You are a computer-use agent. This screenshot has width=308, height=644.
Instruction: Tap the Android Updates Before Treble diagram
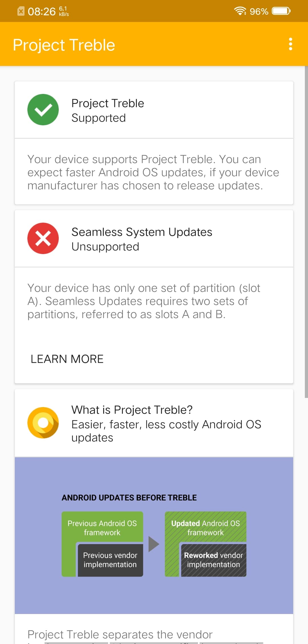pyautogui.click(x=154, y=536)
